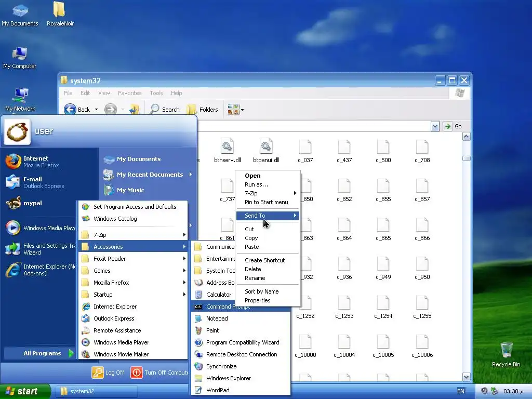Open Paint from Accessories menu
Image resolution: width=532 pixels, height=399 pixels.
pos(241,330)
